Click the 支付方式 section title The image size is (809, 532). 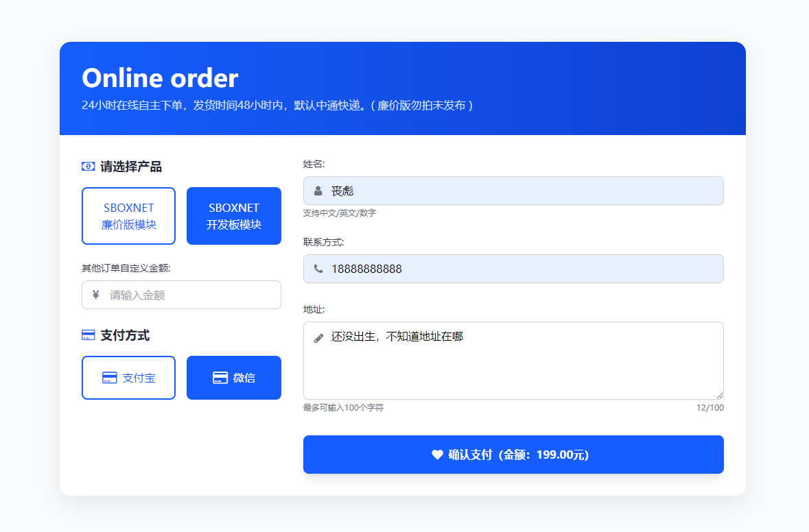point(125,336)
